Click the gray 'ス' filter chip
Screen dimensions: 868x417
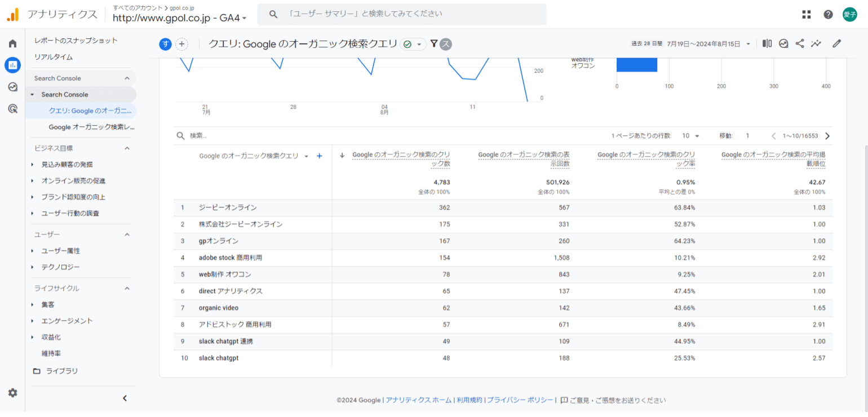point(446,44)
